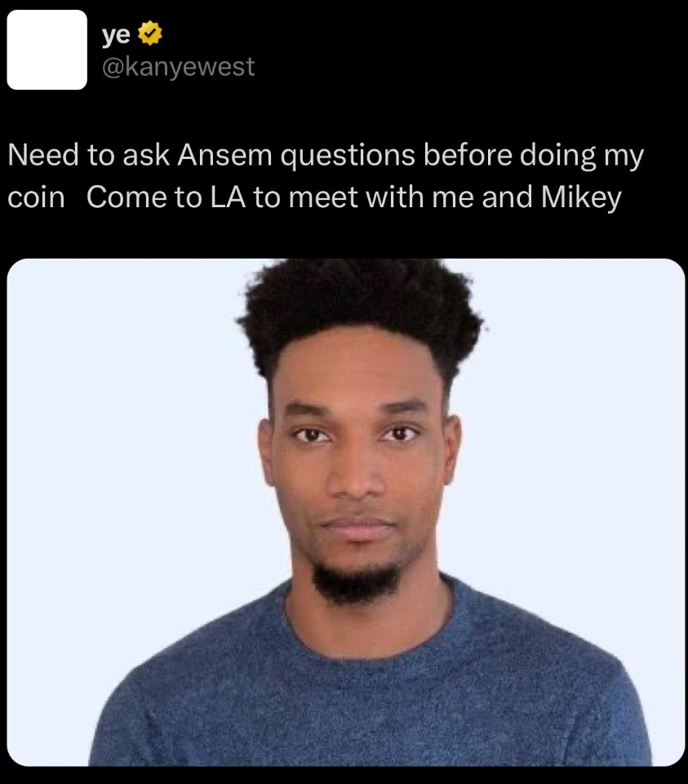
Task: Select the word "Ansem" in the tweet
Action: [x=224, y=154]
